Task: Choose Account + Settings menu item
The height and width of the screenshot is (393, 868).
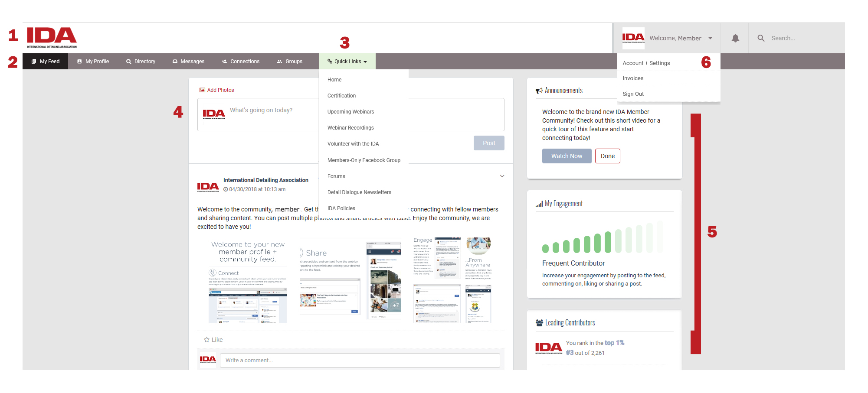Action: (646, 63)
